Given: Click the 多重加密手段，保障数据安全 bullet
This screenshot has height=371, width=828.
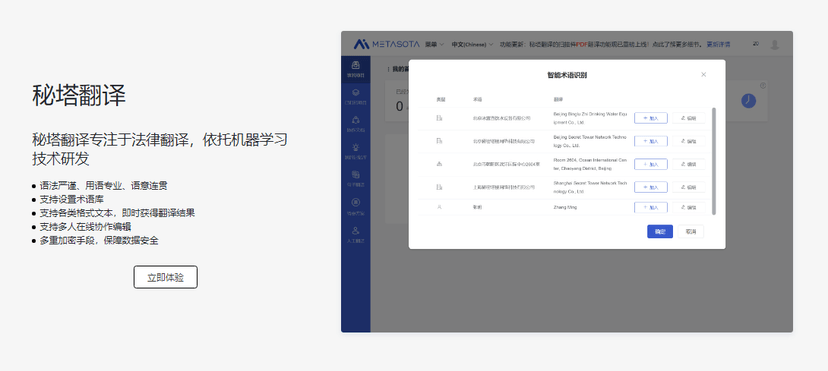Looking at the screenshot, I should coord(99,241).
